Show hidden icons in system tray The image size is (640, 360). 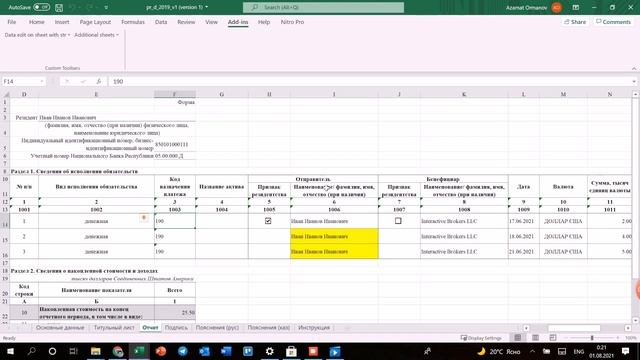click(x=532, y=351)
